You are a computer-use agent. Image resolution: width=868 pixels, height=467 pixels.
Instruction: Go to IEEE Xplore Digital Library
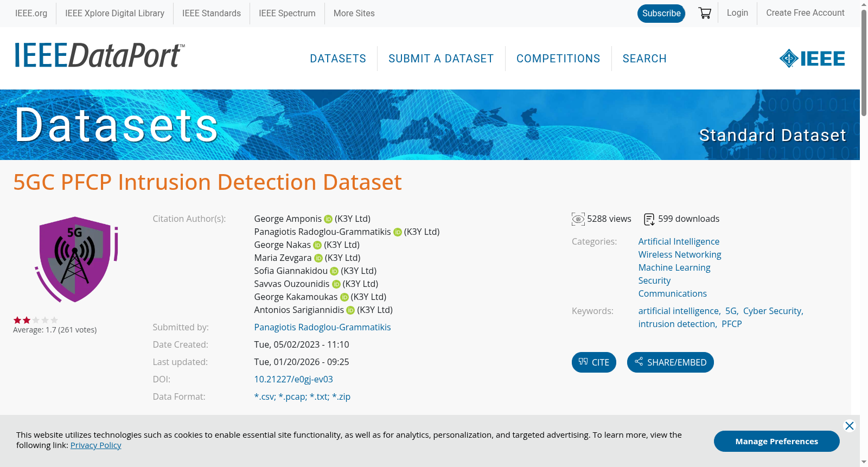[115, 13]
